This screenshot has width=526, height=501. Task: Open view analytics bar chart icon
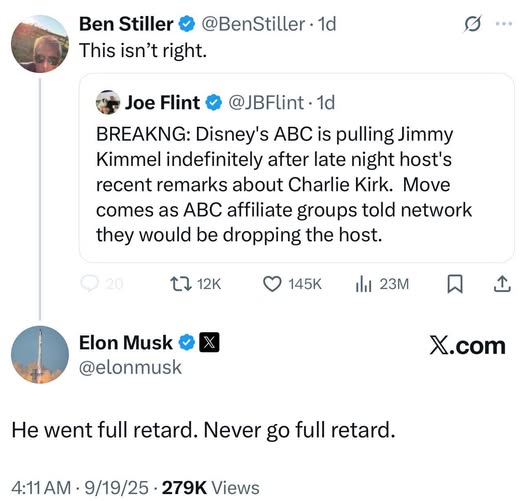pyautogui.click(x=363, y=284)
